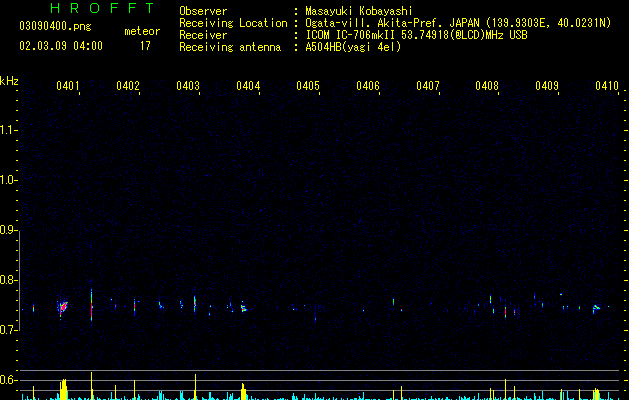629x400 pixels.
Task: Click the 1.1 frequency axis label
Action: [x=7, y=130]
